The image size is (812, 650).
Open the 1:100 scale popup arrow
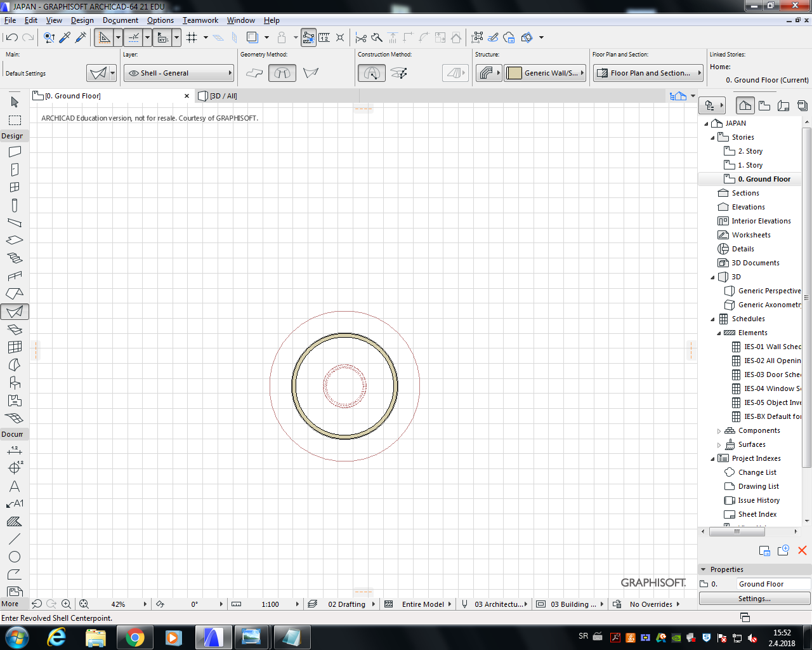[297, 604]
